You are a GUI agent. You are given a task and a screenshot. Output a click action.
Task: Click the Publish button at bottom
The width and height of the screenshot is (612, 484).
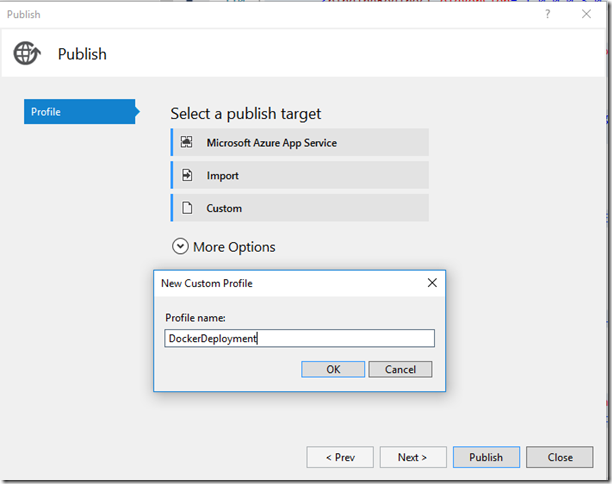tap(486, 457)
